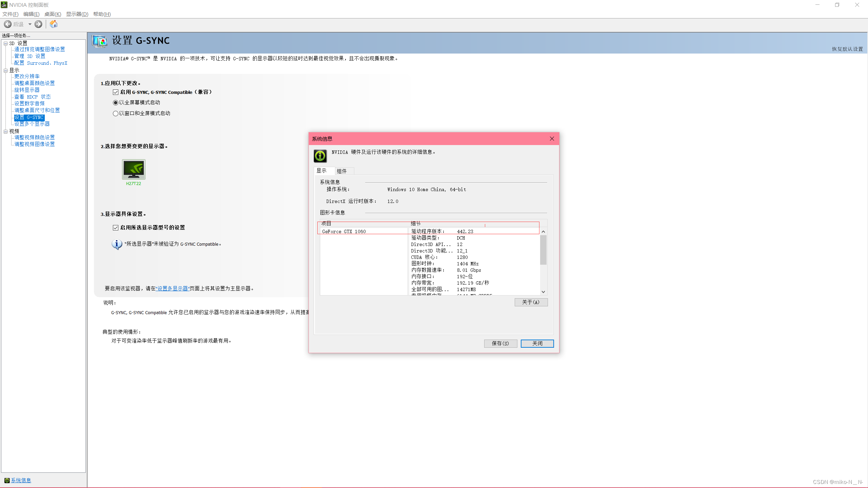Open the Home icon in toolbar
Screen dimensions: 868x488
[54, 24]
